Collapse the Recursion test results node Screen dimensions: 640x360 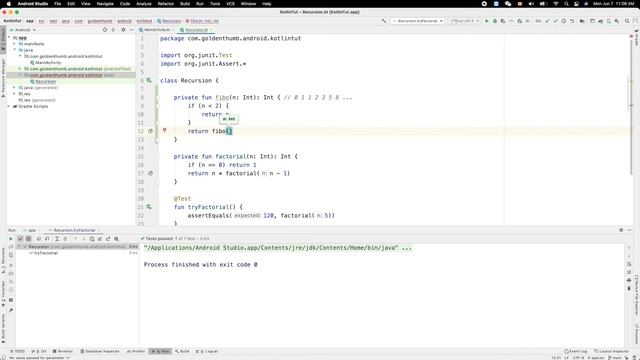(x=19, y=247)
